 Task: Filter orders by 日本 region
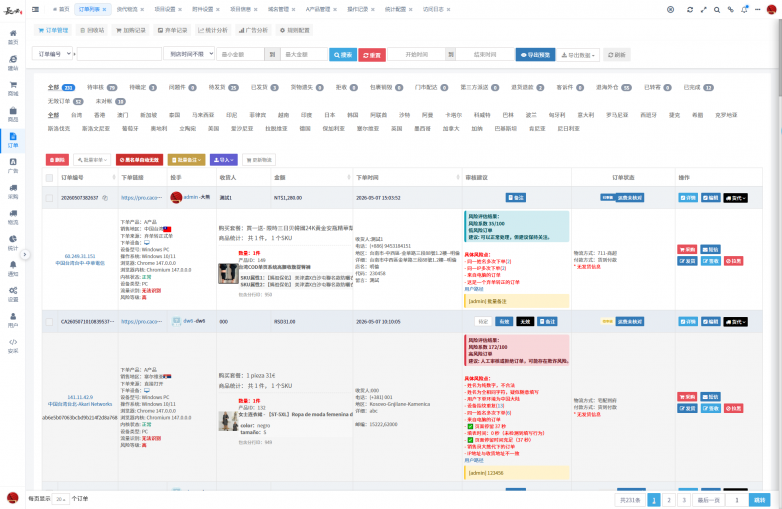(x=330, y=115)
